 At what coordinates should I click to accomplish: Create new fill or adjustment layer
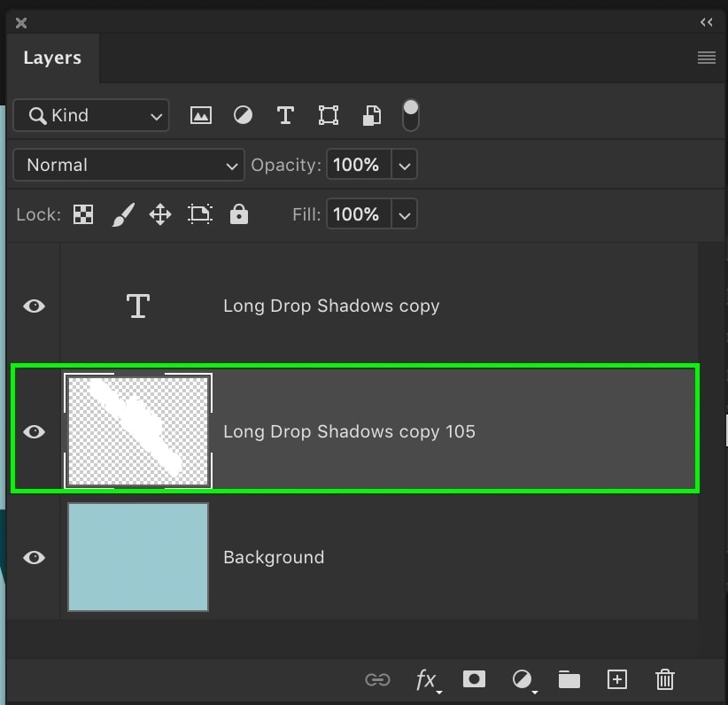click(x=523, y=680)
